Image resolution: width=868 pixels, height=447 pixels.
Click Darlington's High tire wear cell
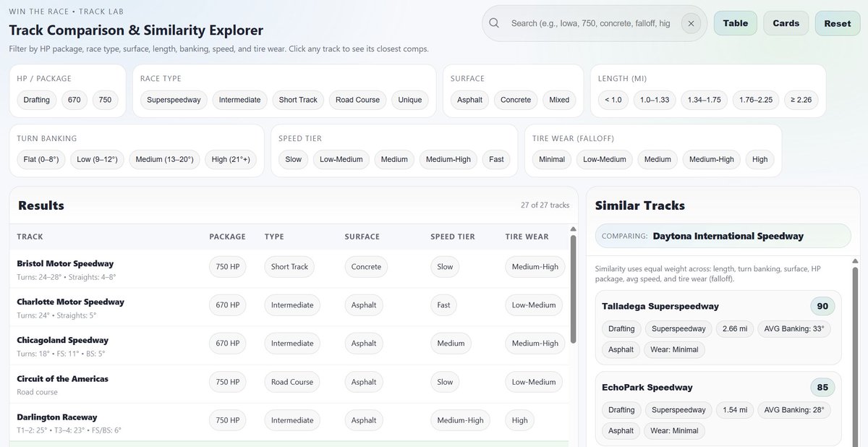pyautogui.click(x=519, y=420)
